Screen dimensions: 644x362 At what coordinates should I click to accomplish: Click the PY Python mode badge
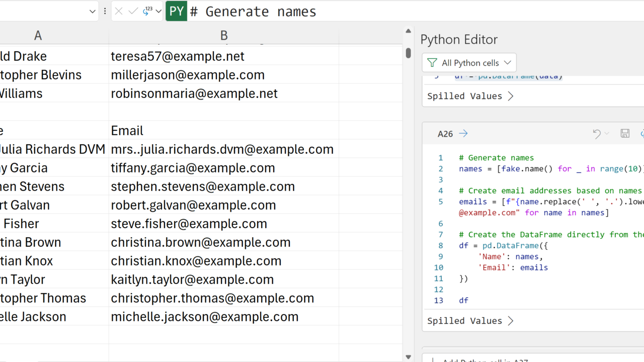click(x=177, y=11)
